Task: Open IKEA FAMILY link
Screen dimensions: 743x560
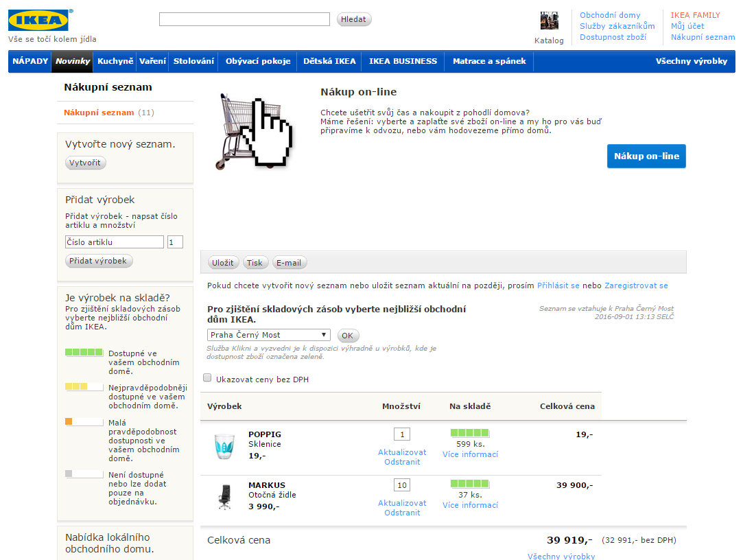Action: (x=695, y=15)
